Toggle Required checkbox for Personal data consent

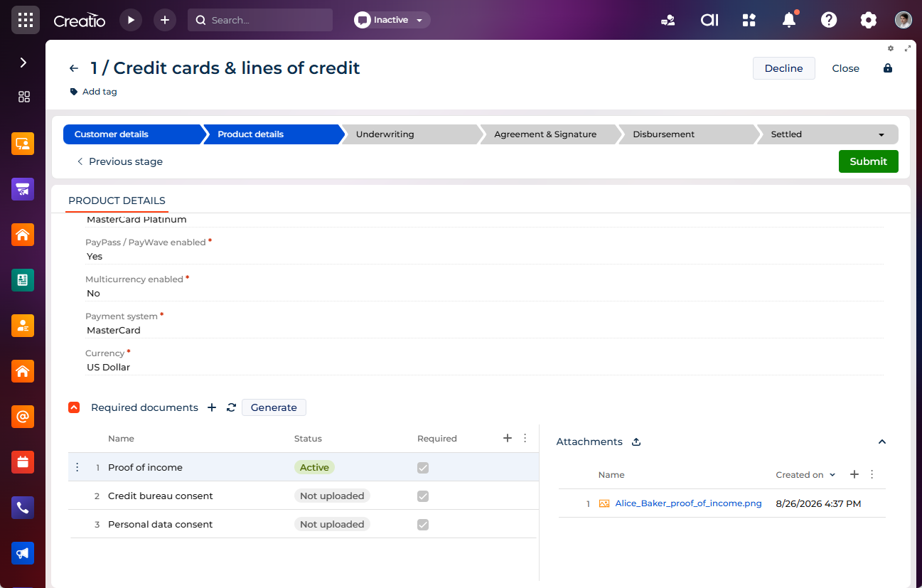[423, 524]
